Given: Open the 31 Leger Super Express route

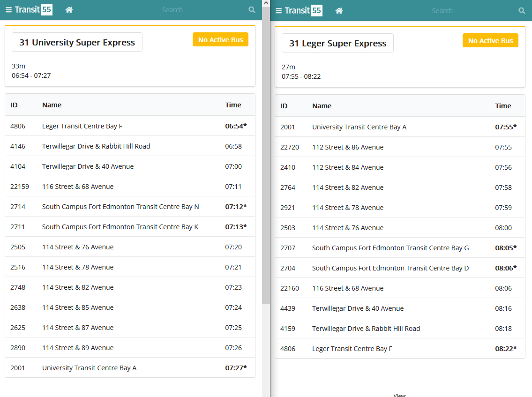Looking at the screenshot, I should point(337,43).
